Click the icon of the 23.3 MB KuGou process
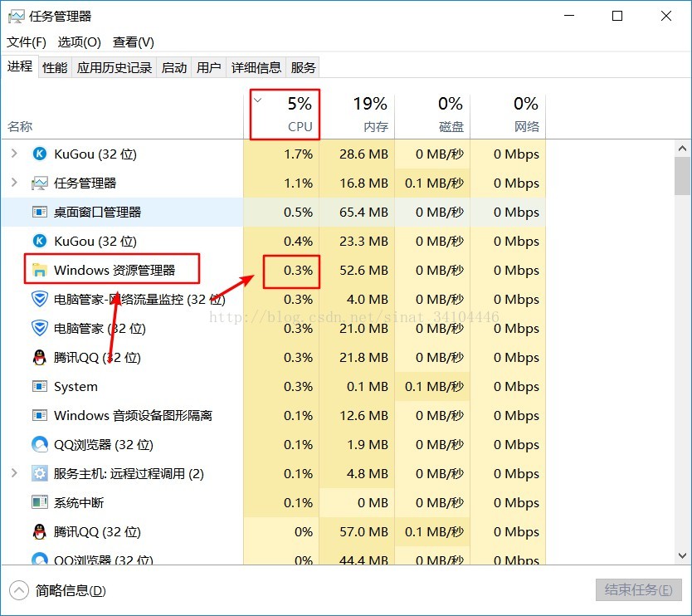 (40, 241)
